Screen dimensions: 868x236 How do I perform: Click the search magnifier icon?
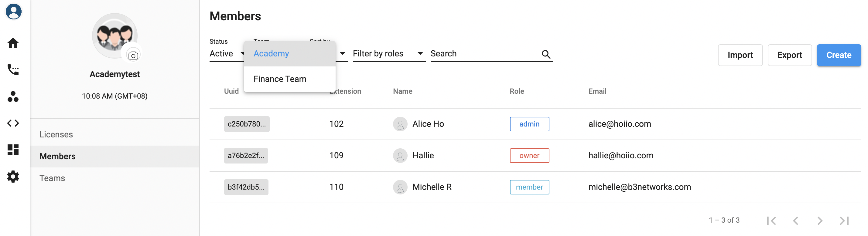pyautogui.click(x=546, y=54)
